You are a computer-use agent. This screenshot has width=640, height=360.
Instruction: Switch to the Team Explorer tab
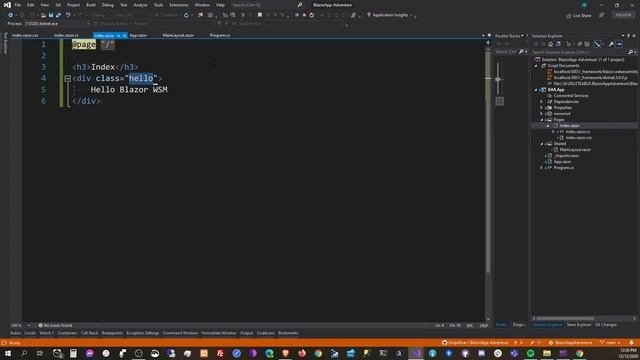point(579,325)
